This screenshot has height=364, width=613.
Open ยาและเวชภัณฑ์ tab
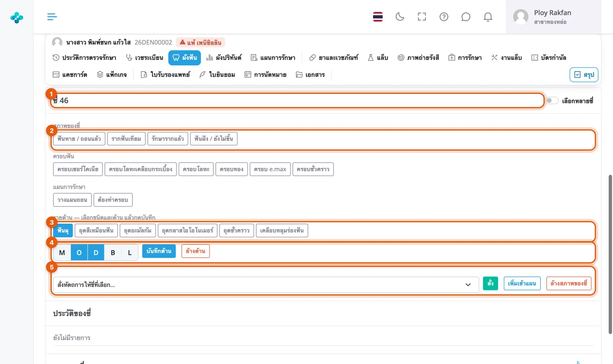point(333,57)
